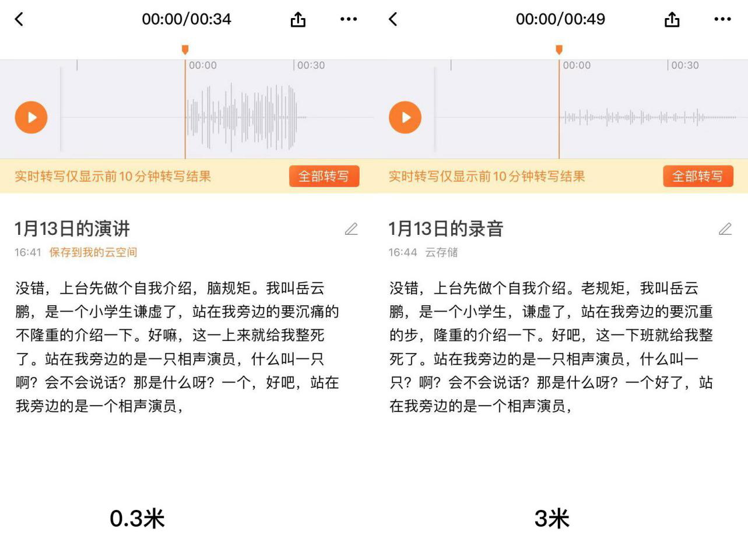
Task: Tap 全部转写 button in right panel
Action: click(x=697, y=177)
